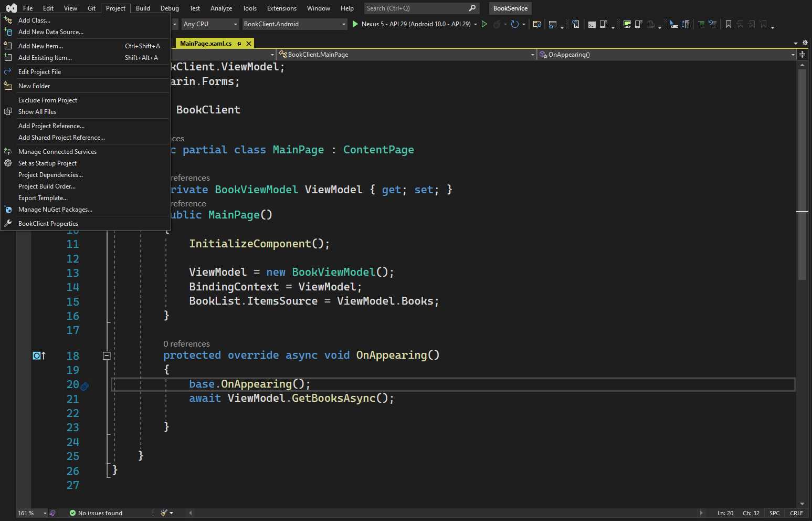Viewport: 812px width, 521px height.
Task: Select the Toggle Bookmark icon
Action: [x=729, y=24]
